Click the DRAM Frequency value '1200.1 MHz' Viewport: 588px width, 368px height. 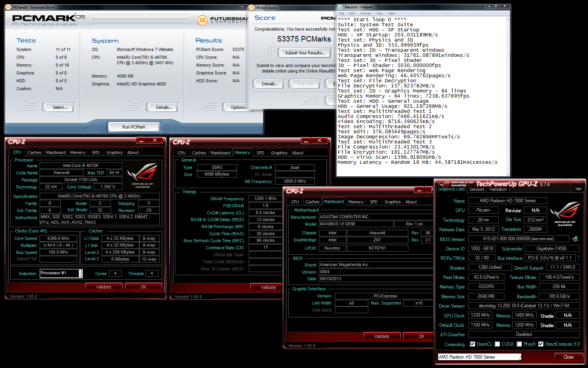tap(265, 198)
